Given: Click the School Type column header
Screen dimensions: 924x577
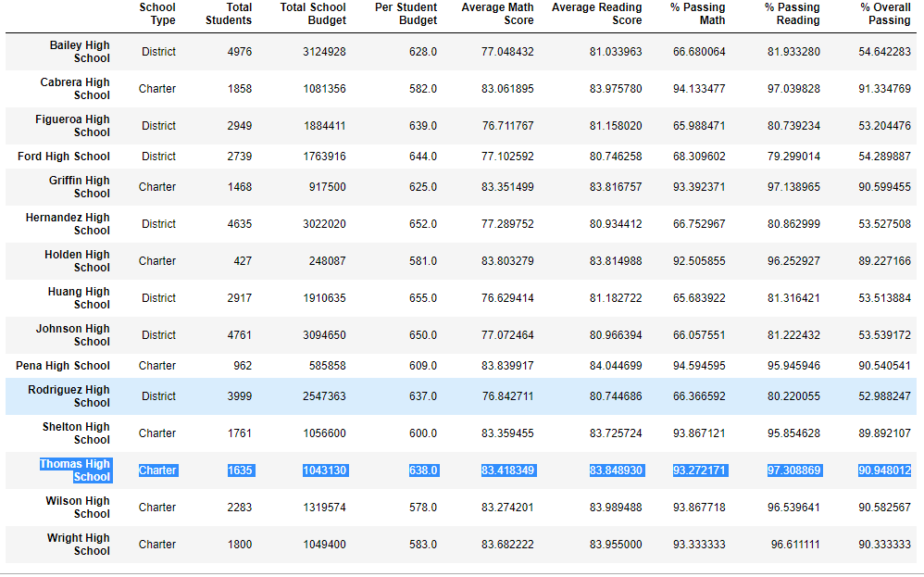Looking at the screenshot, I should click(156, 14).
